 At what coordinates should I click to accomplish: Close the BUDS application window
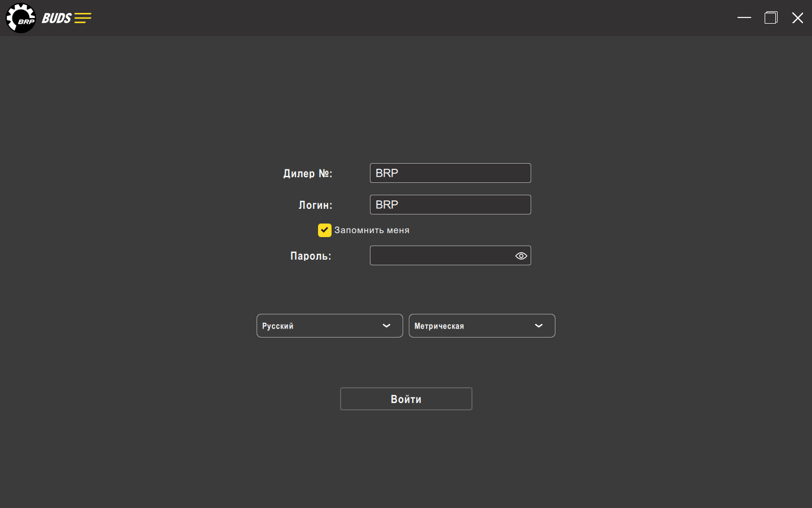(x=797, y=17)
